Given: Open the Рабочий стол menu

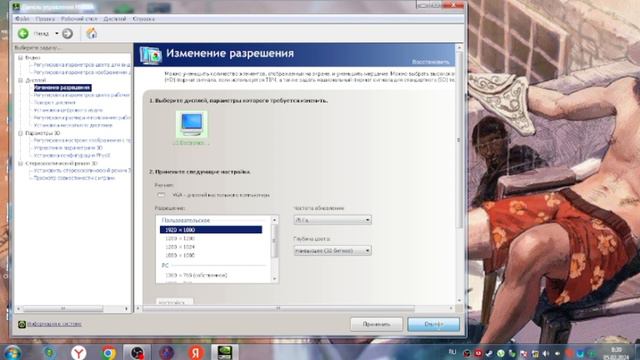Looking at the screenshot, I should pyautogui.click(x=79, y=19).
